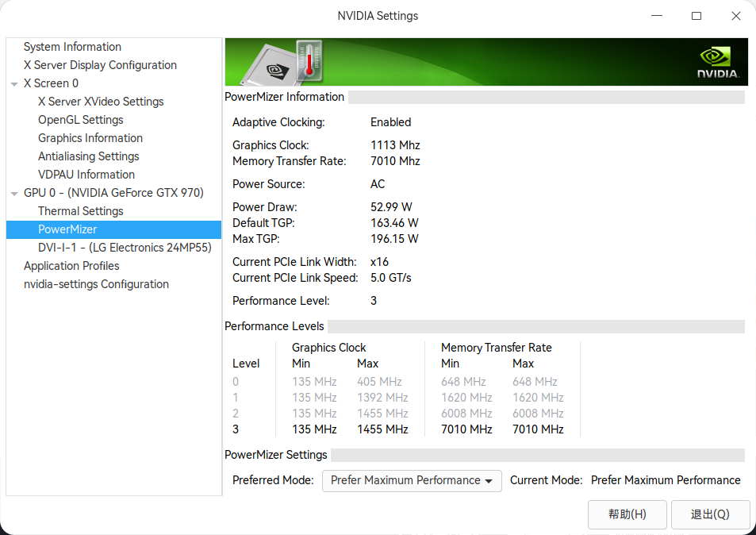Click Max TGP value 196.15 W

(394, 239)
